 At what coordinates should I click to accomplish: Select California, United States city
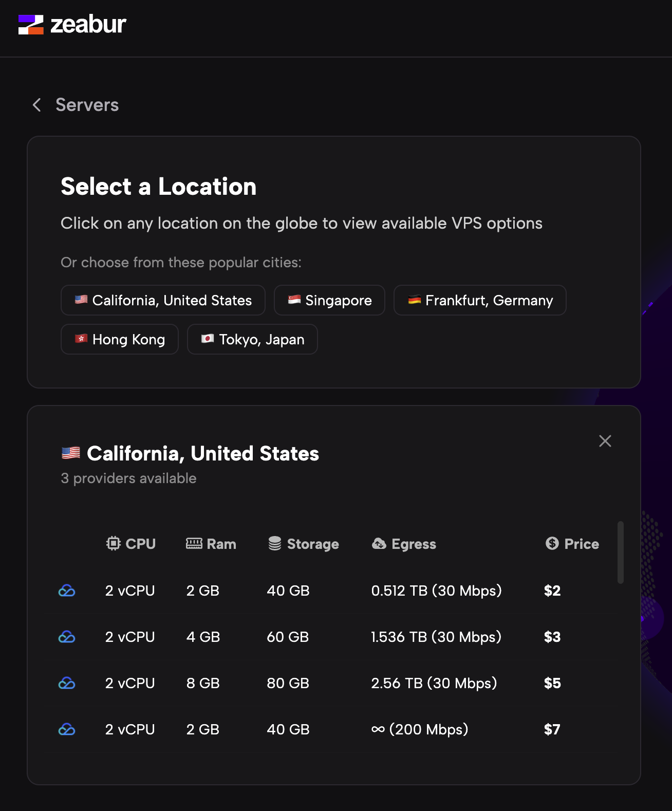click(163, 300)
